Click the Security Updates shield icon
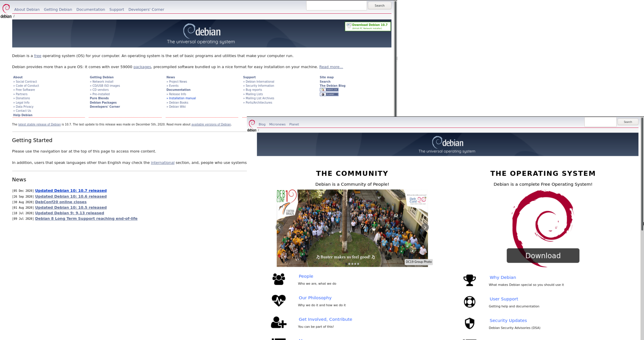The width and height of the screenshot is (644, 340). pos(469,323)
